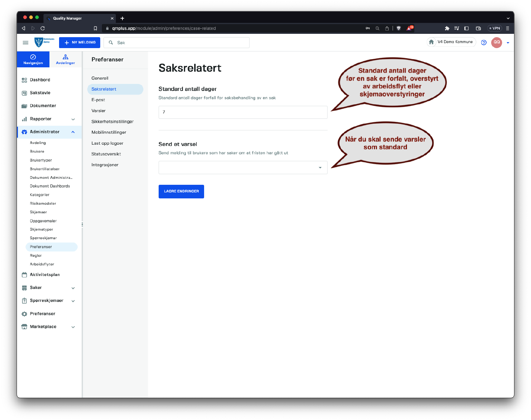
Task: Open the hamburger menu icon
Action: (25, 42)
